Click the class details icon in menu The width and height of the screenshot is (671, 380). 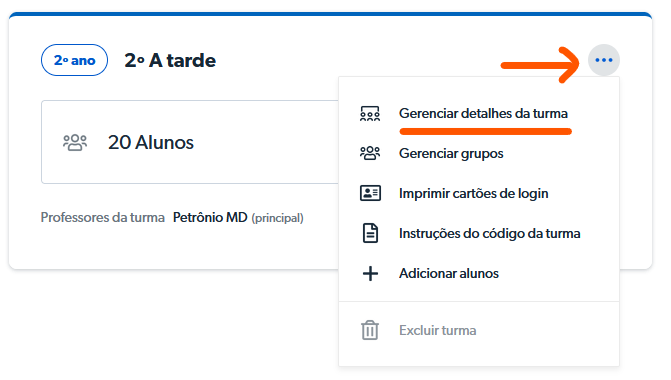[370, 113]
